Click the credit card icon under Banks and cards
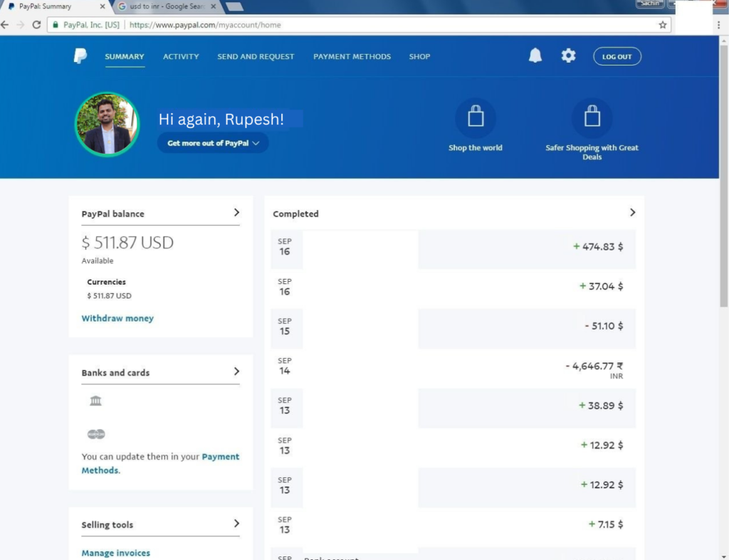Viewport: 729px width, 560px height. point(96,434)
